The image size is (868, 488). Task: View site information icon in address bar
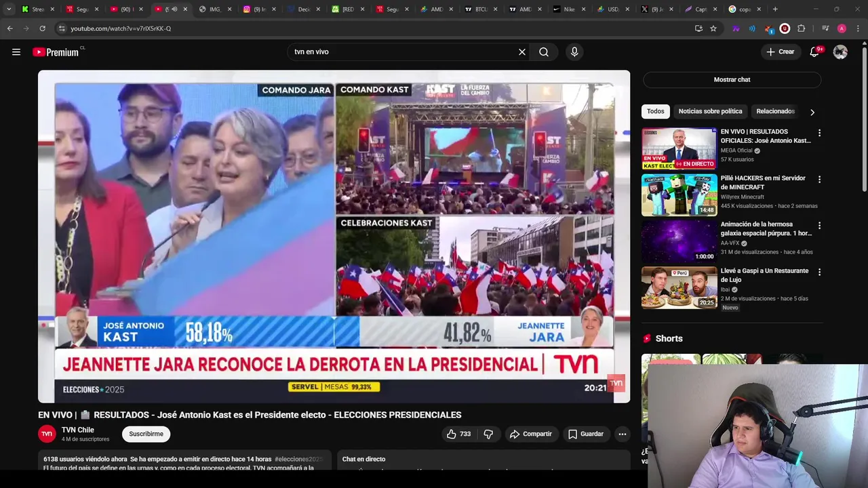[61, 28]
